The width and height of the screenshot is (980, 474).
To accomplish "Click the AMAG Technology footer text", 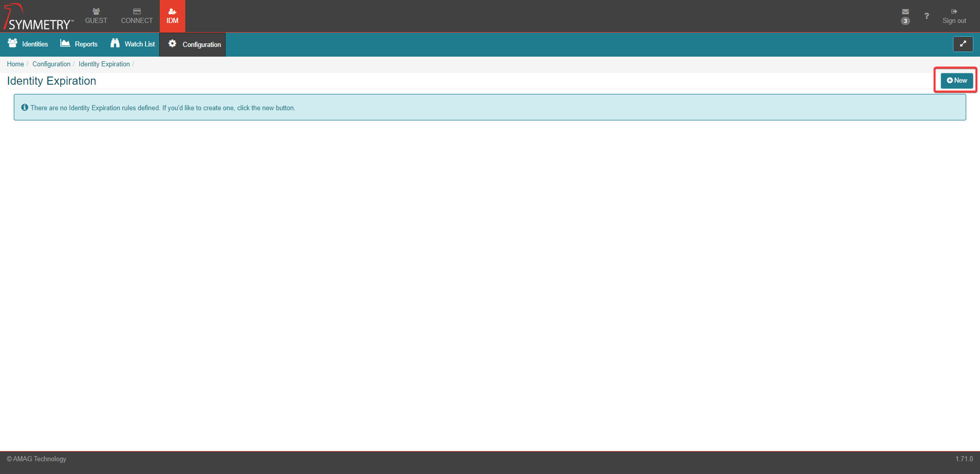I will pyautogui.click(x=37, y=459).
